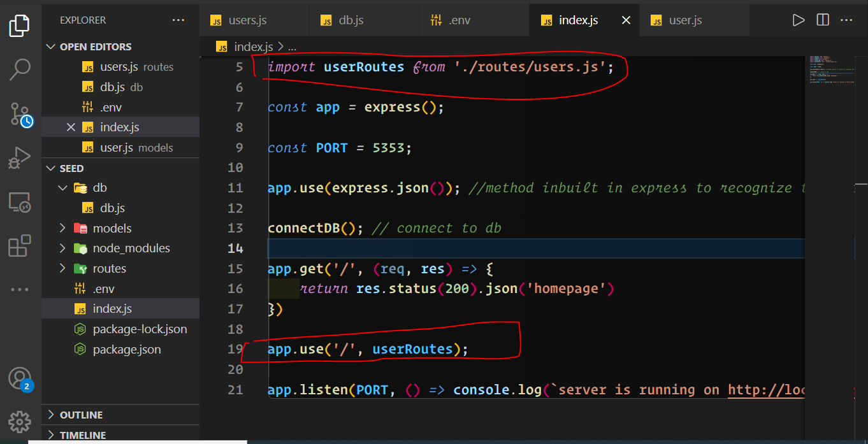Run the code with play button
868x444 pixels.
tap(799, 20)
